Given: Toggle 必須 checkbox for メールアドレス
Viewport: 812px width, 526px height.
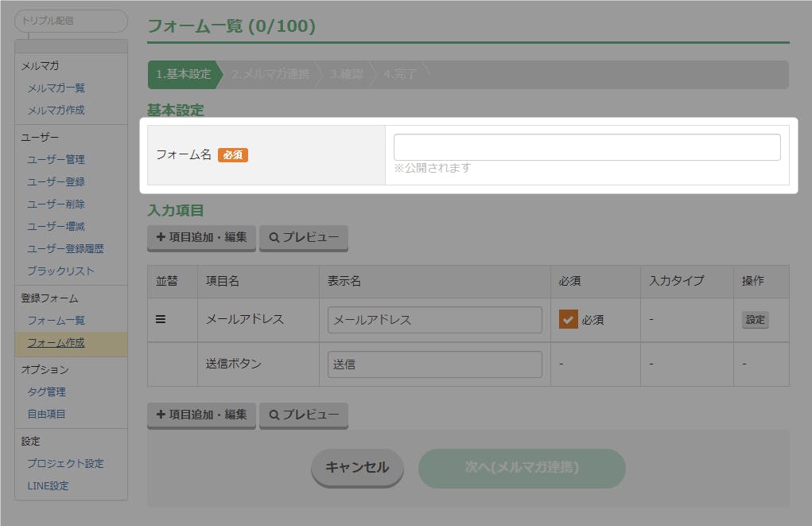Looking at the screenshot, I should click(568, 320).
